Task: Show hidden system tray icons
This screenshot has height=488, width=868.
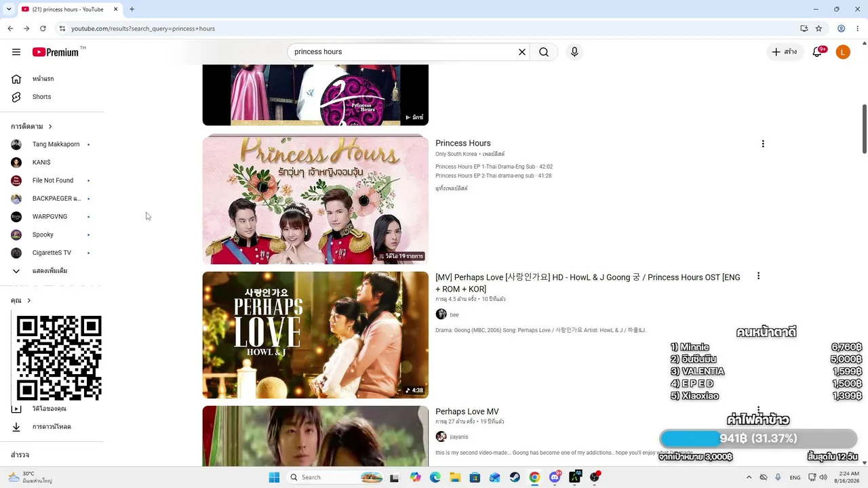Action: (x=749, y=477)
